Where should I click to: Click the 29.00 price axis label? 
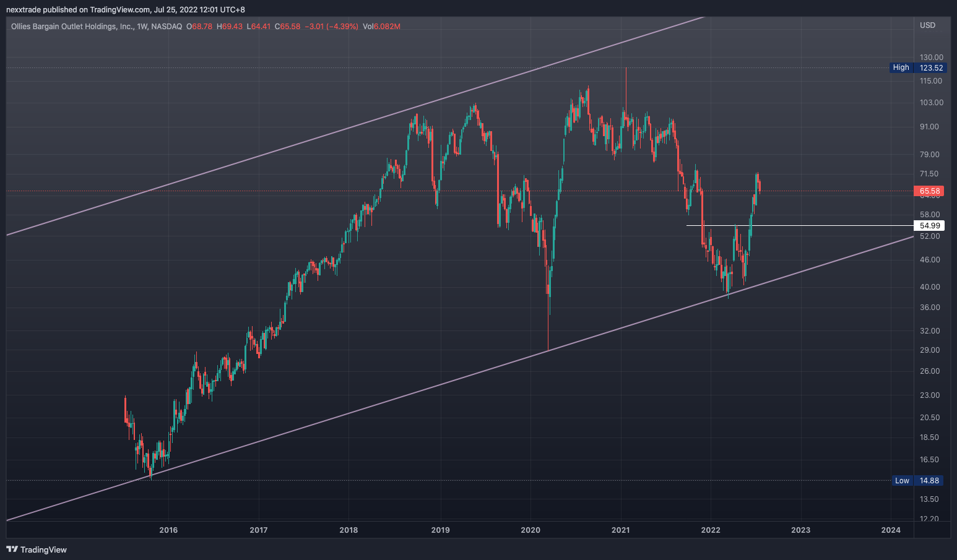(x=930, y=350)
